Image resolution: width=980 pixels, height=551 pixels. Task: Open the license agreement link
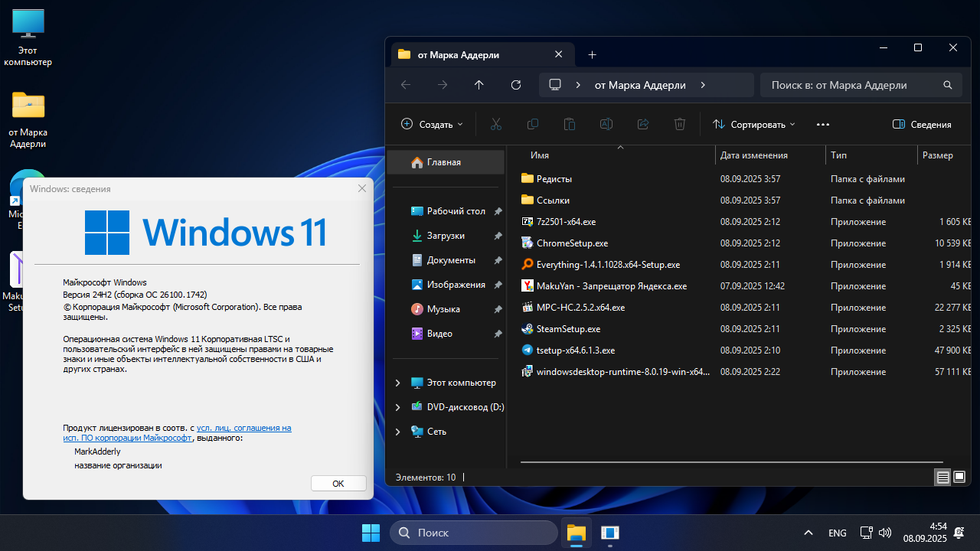pos(243,429)
